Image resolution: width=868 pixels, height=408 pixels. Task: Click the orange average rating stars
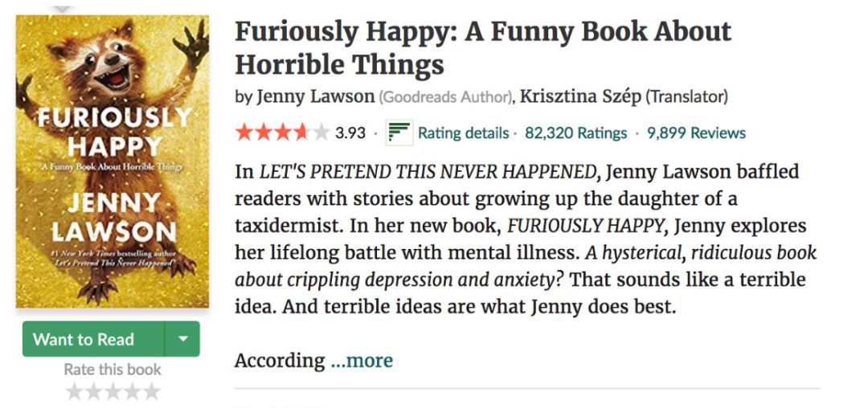tap(282, 133)
